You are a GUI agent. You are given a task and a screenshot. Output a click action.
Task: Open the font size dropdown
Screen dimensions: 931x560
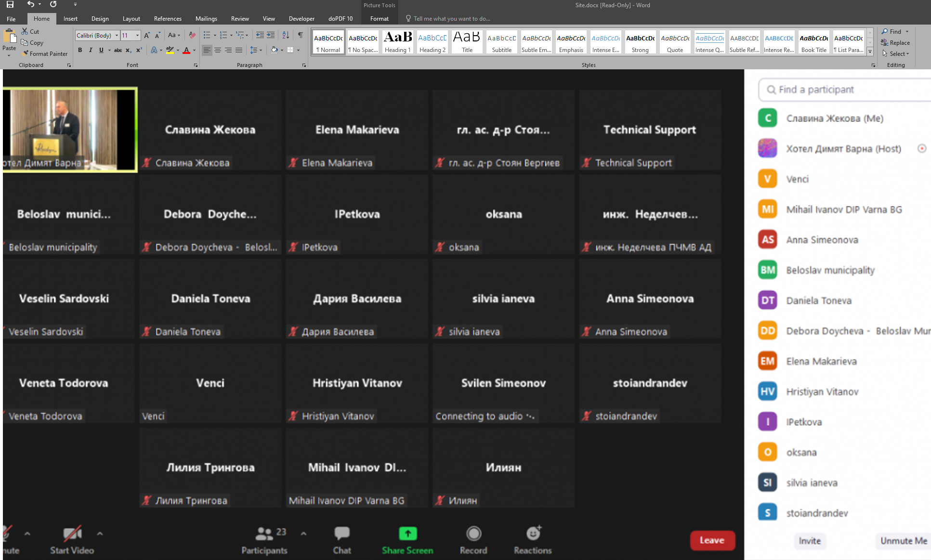pos(137,35)
